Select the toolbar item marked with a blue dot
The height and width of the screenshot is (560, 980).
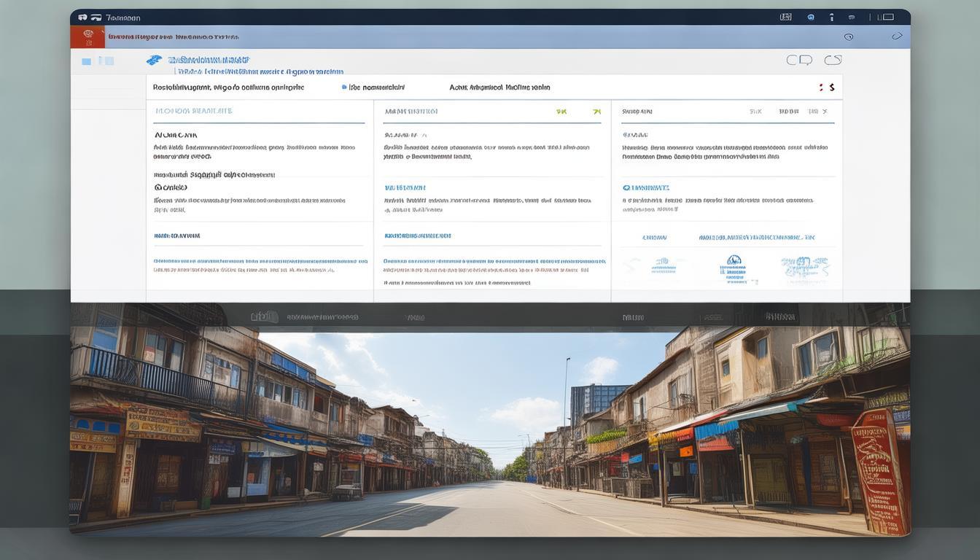373,87
